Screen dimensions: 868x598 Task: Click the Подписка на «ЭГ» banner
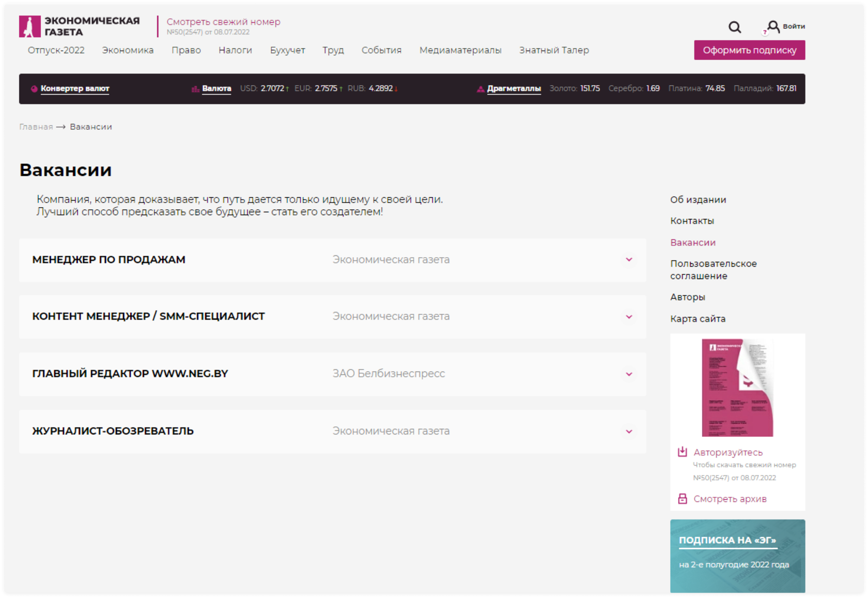pos(737,556)
